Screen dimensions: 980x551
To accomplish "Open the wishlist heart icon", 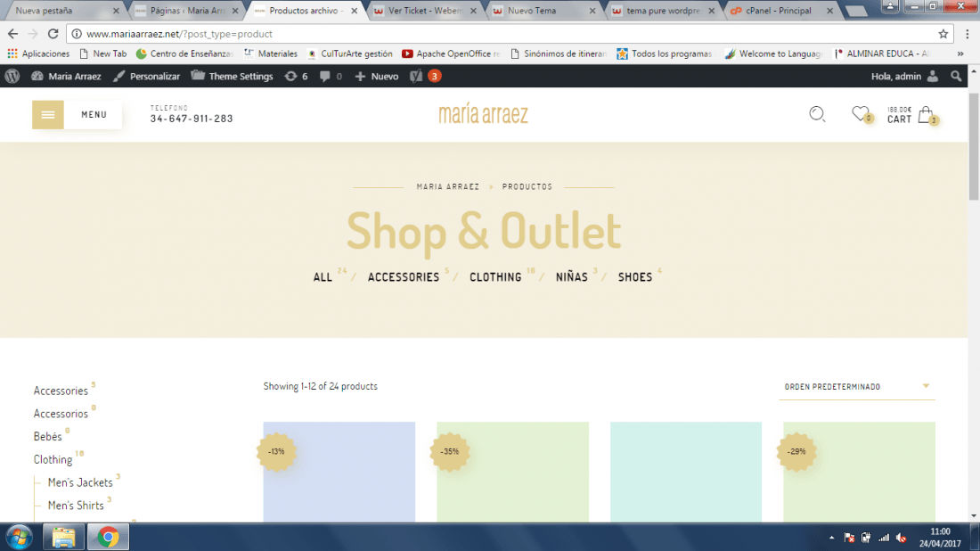I will click(861, 113).
